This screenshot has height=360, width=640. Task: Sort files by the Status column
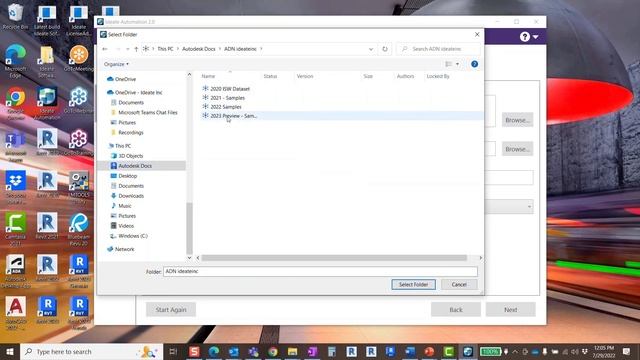pos(270,76)
